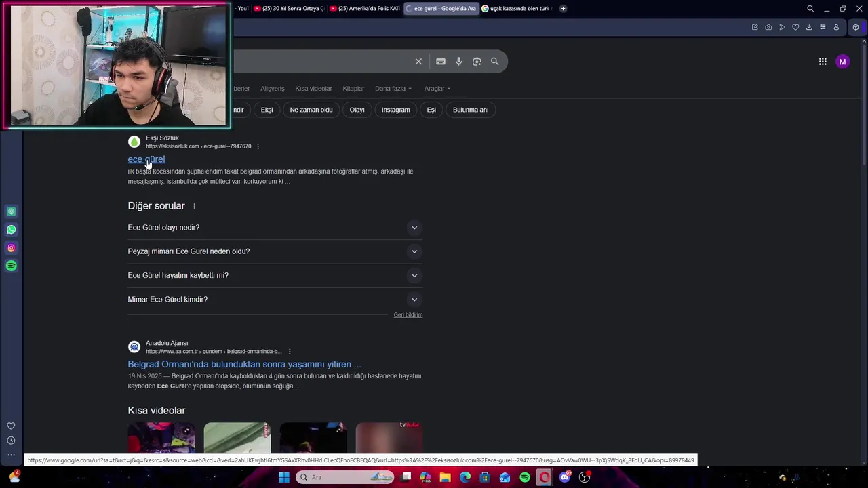Open Google Lens image search

click(477, 62)
